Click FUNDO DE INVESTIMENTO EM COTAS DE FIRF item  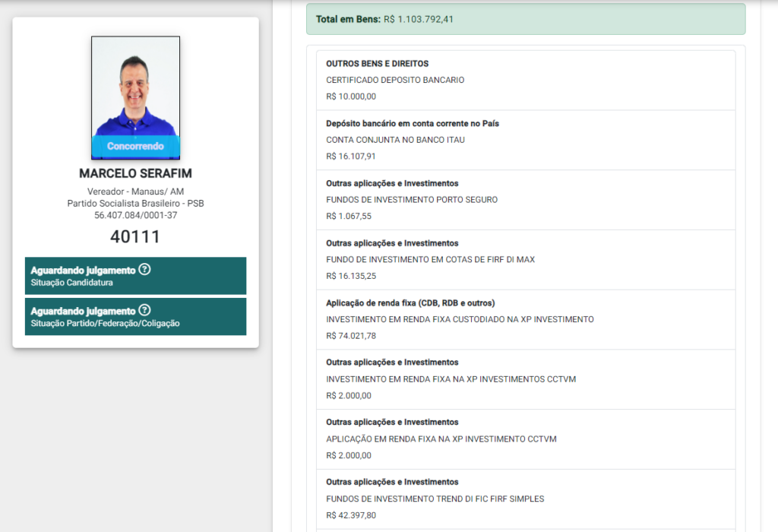tap(430, 259)
